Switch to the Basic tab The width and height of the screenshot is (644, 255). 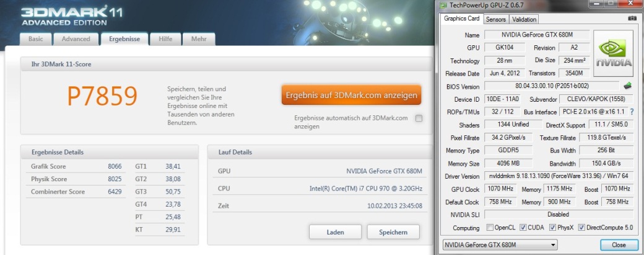[x=35, y=39]
